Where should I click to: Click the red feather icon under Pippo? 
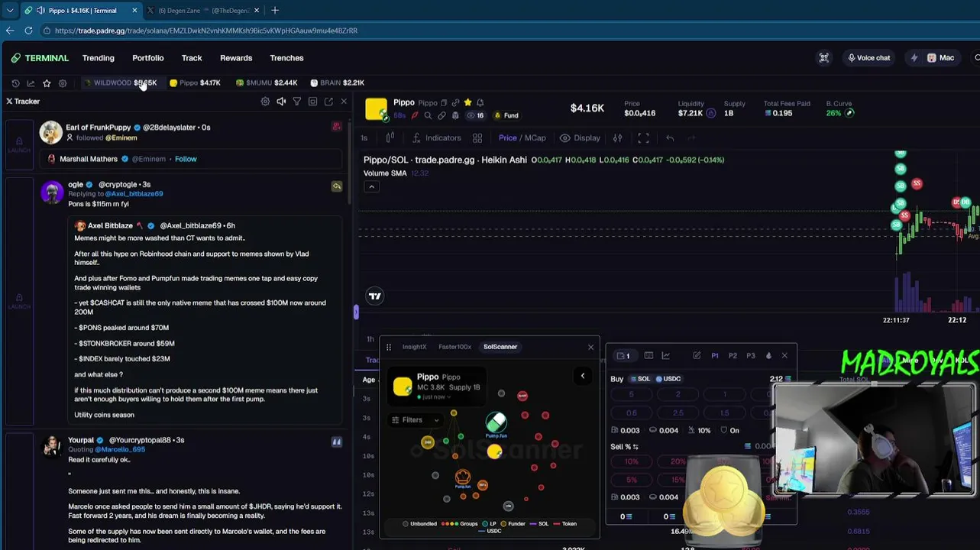pyautogui.click(x=415, y=115)
